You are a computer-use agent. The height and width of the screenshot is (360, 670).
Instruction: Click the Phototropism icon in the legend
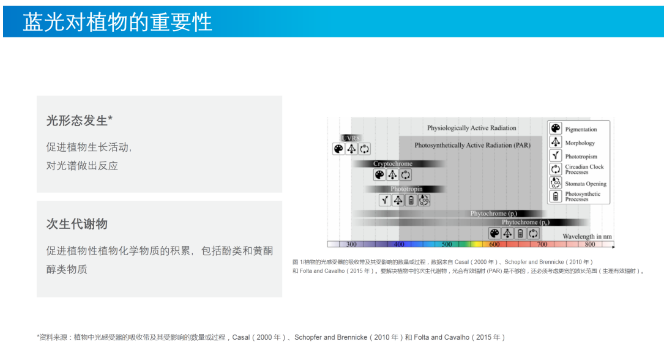[x=555, y=156]
